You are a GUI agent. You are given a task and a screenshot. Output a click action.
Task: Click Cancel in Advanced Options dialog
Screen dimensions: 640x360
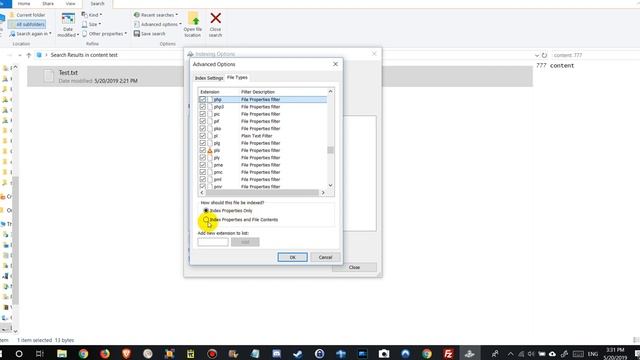(325, 257)
